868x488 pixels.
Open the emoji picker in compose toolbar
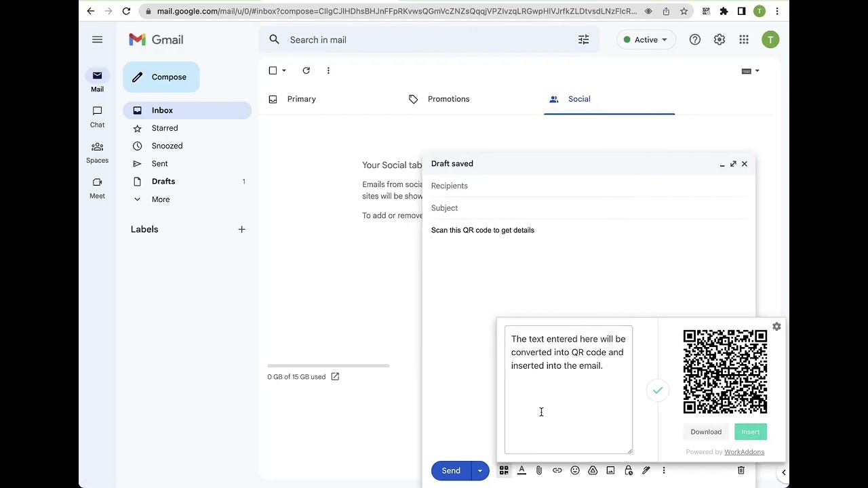coord(575,470)
